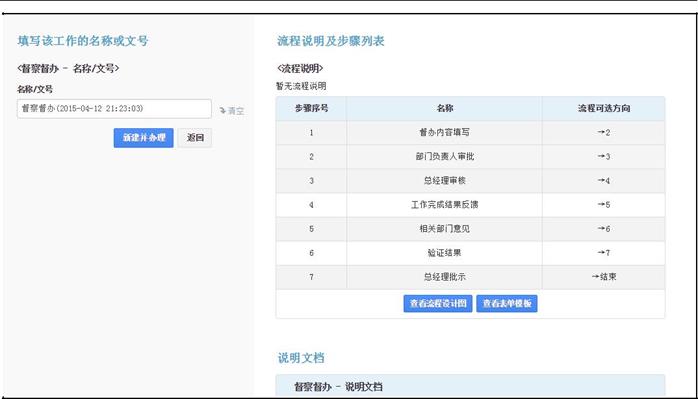Select the 验证结果 step name

point(444,253)
